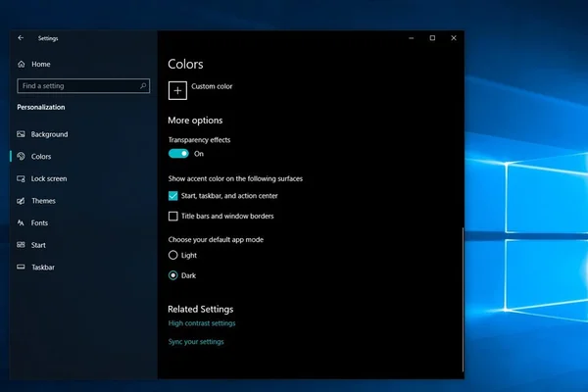
Task: Uncheck Start, taskbar, and action center
Action: pos(172,196)
